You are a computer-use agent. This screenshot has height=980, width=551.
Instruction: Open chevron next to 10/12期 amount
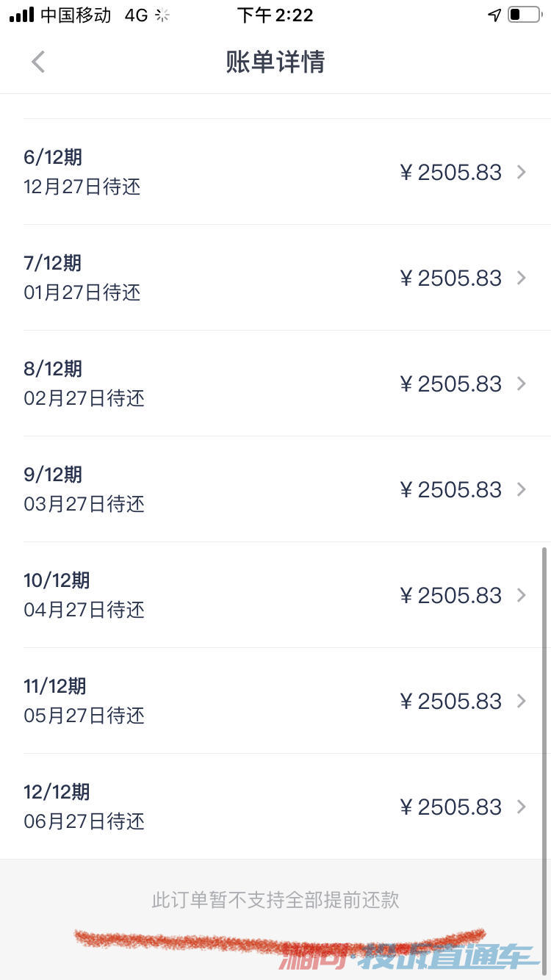(x=522, y=595)
